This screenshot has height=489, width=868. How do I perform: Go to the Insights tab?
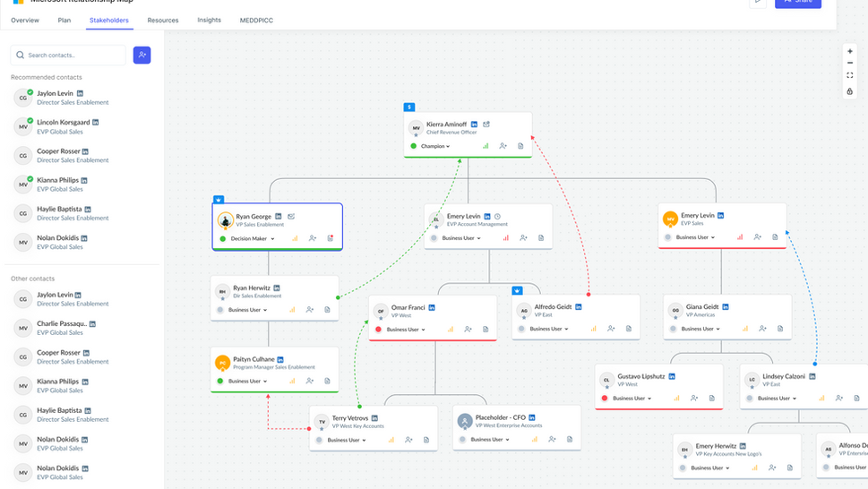[210, 20]
